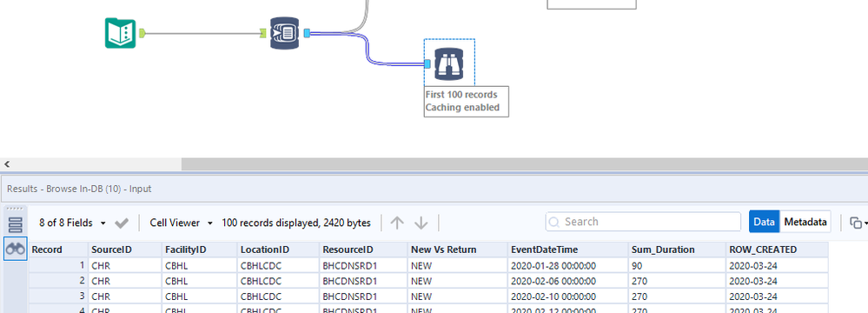Select the cell '2020-01-28 00:00:00'
This screenshot has height=313, width=868.
click(x=568, y=266)
